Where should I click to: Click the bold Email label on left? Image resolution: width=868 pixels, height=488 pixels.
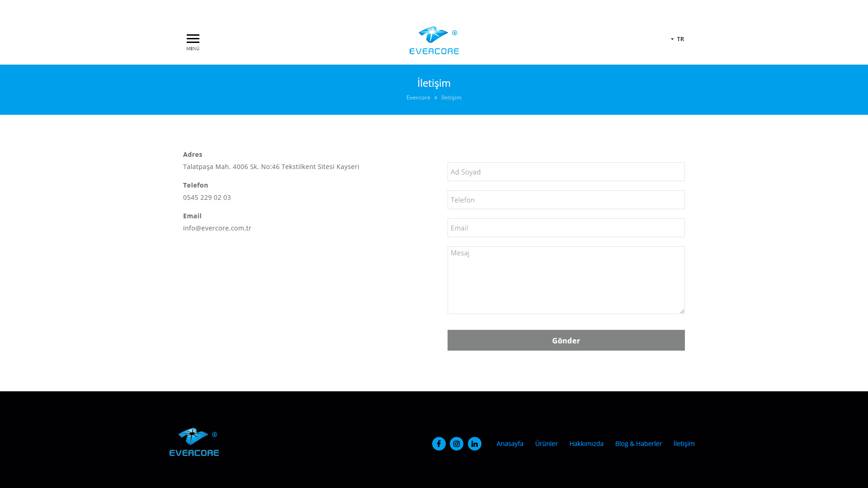click(x=192, y=216)
